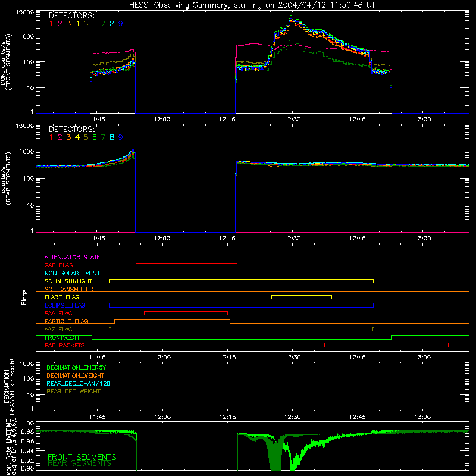The height and width of the screenshot is (476, 476).
Task: Click the GAP_FLAG label
Action: (x=58, y=265)
